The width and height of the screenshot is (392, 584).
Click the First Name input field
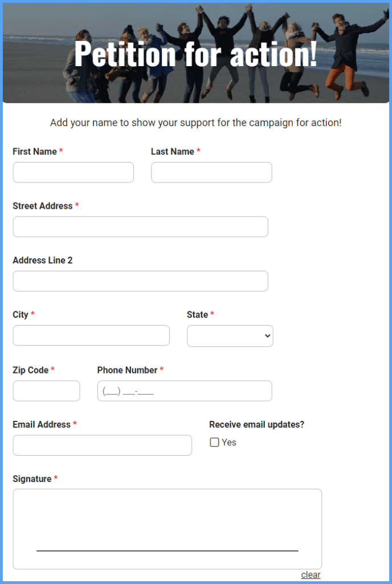(x=73, y=172)
